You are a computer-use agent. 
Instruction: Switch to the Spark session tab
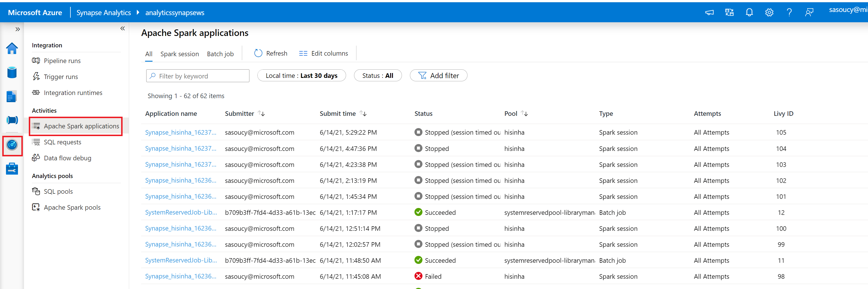point(179,54)
